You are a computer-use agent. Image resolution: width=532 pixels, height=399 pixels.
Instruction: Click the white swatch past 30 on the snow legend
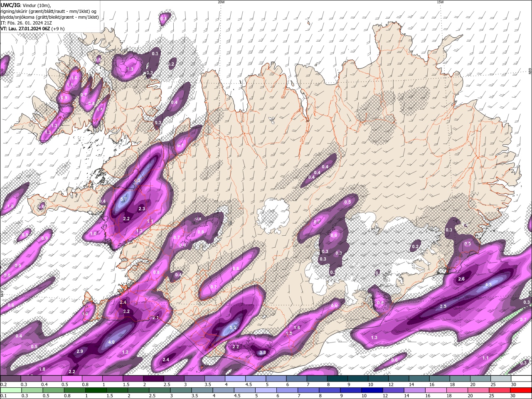[521, 379]
